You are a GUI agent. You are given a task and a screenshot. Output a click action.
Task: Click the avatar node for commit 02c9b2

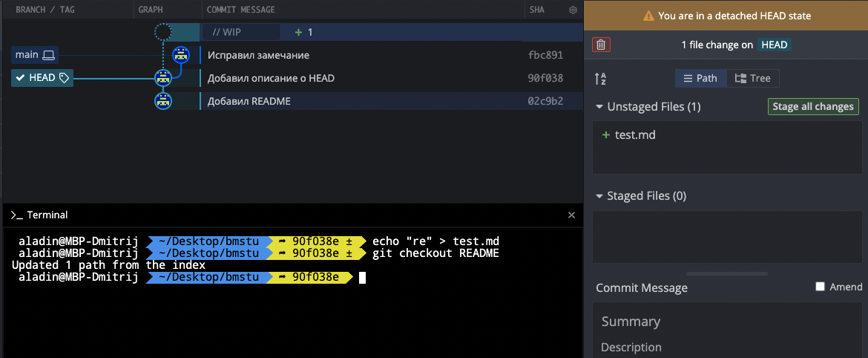[163, 101]
